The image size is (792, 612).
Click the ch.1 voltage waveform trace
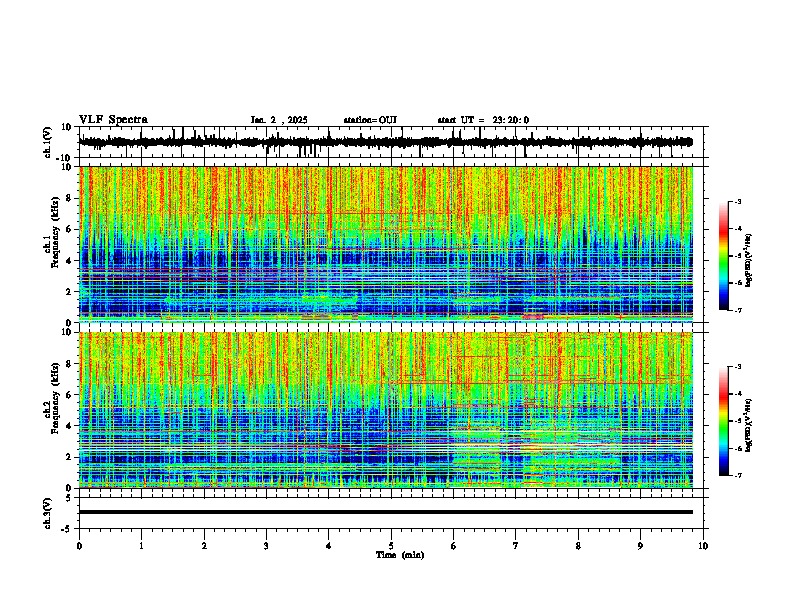pos(385,142)
